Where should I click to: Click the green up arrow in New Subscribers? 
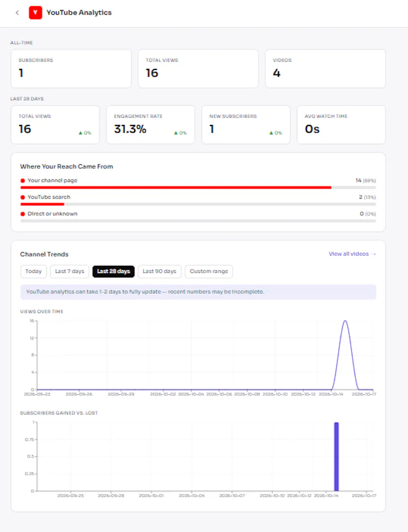(271, 133)
